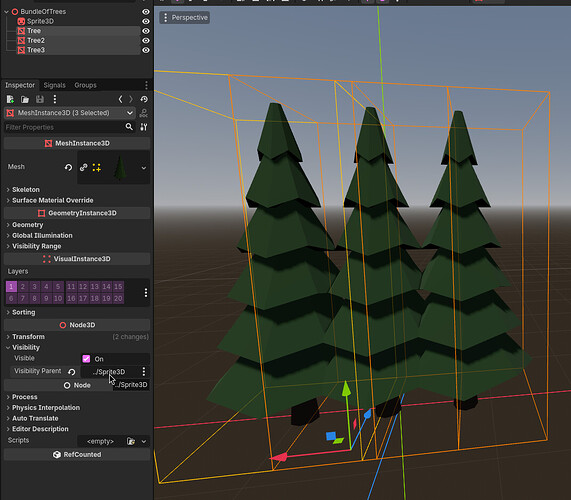Screen dimensions: 571x500
Task: Open the property tools settings icon
Action: point(144,127)
